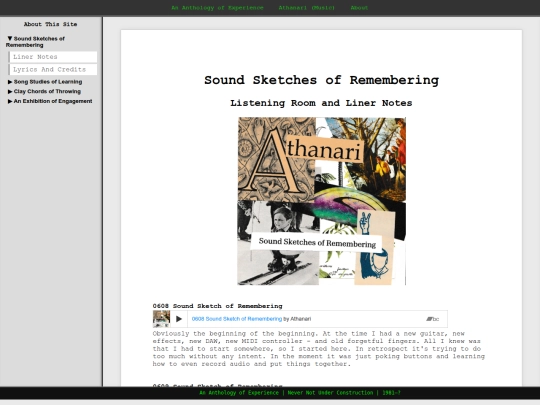540x405 pixels.
Task: Expand An Exhibition of Engagement section
Action: tap(50, 101)
